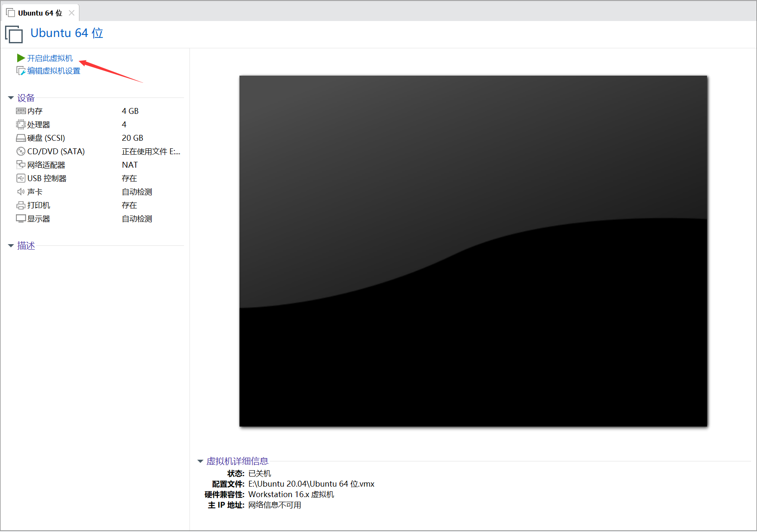Click the 正在使用文件 E:... value

151,151
